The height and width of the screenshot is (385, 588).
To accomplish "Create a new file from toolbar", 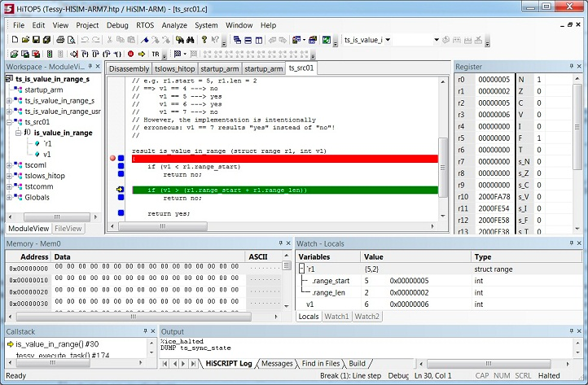I will pyautogui.click(x=15, y=40).
